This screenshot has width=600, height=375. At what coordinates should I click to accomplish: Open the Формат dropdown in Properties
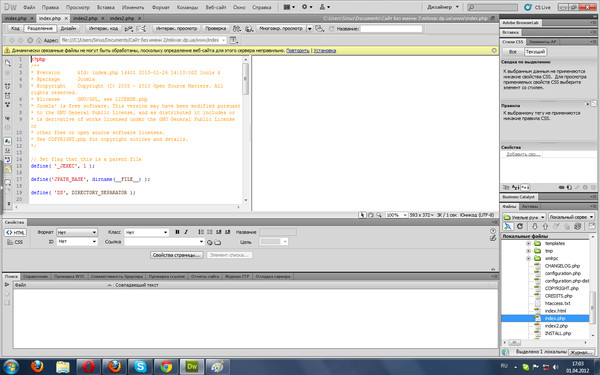(x=77, y=232)
